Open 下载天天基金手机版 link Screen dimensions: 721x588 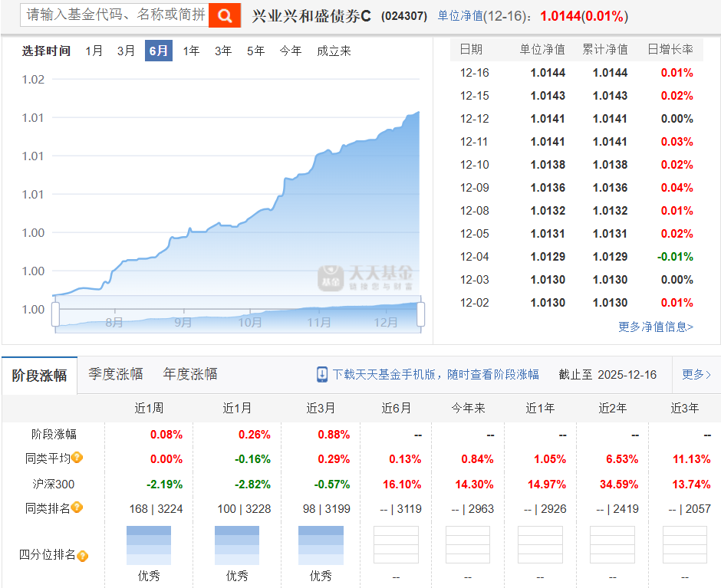(x=436, y=375)
